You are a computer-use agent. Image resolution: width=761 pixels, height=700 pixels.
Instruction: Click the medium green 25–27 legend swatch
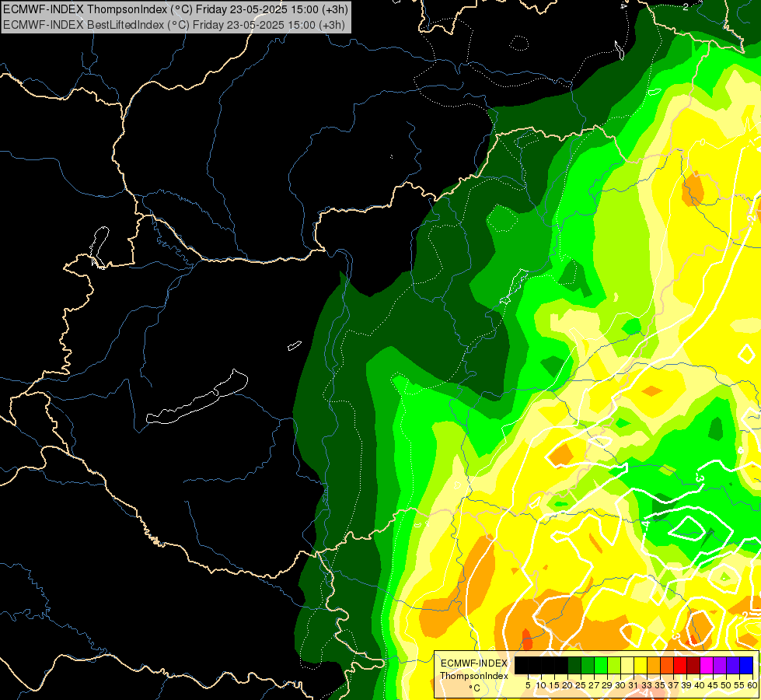588,665
